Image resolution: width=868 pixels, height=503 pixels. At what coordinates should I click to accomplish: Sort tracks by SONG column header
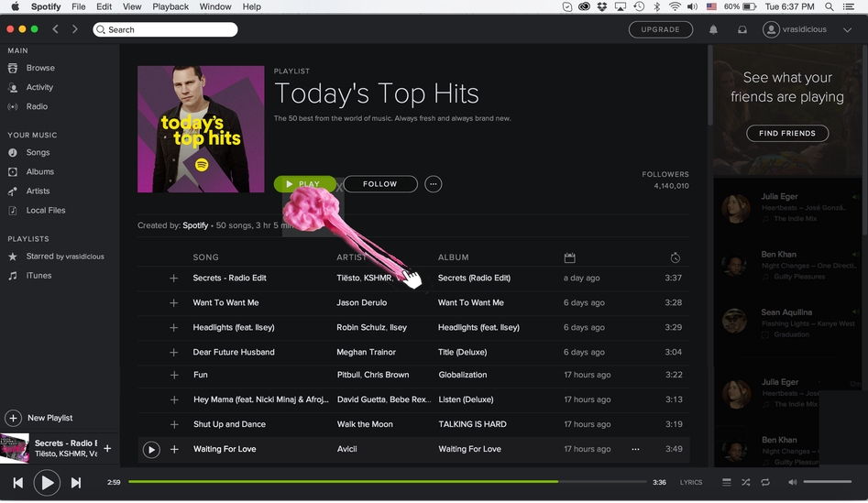pos(205,257)
